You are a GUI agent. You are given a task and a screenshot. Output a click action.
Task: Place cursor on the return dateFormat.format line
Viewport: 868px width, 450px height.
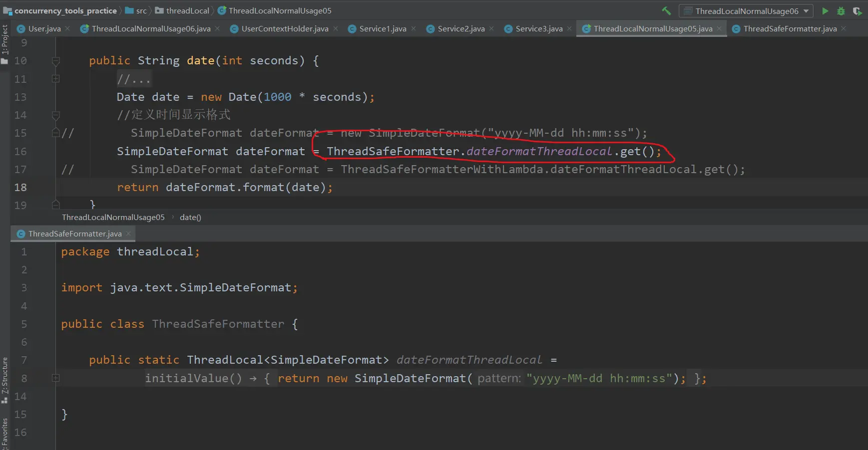pos(225,188)
